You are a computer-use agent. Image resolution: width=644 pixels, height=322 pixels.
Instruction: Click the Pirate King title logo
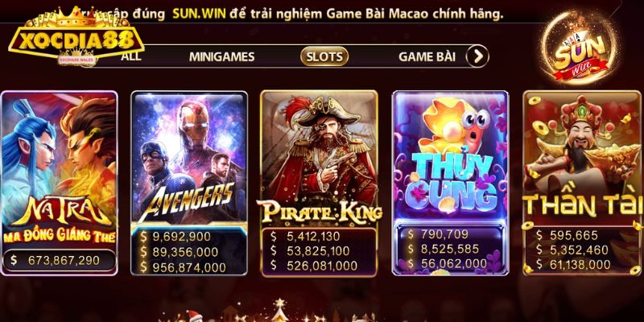click(319, 212)
